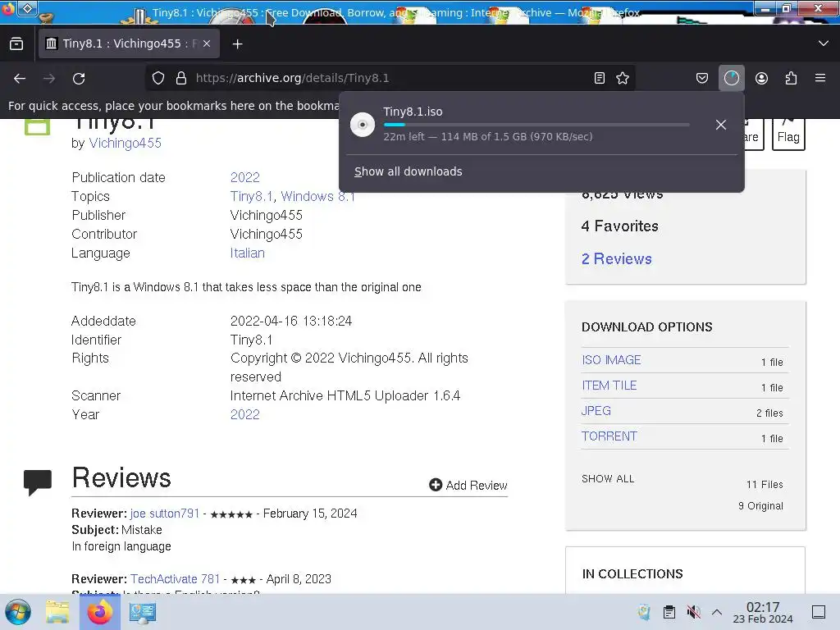Save page to Pocket icon
This screenshot has height=630, width=840.
point(702,78)
